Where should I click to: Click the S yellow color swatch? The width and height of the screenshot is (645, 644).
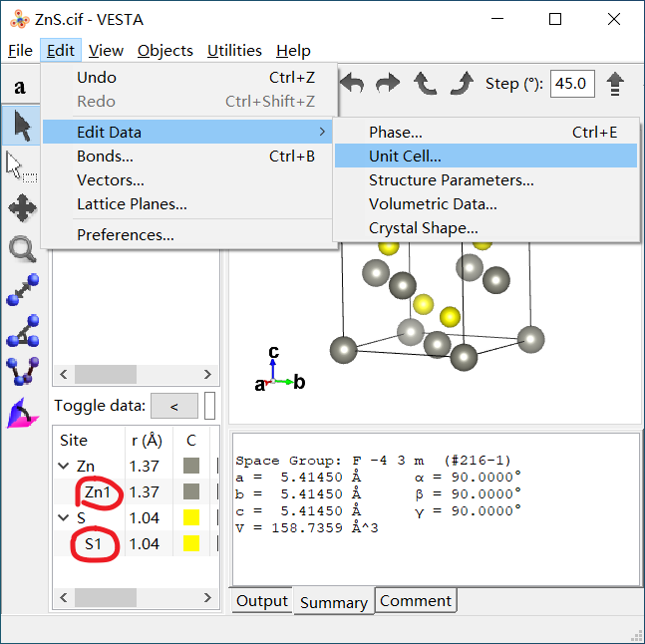tap(191, 517)
